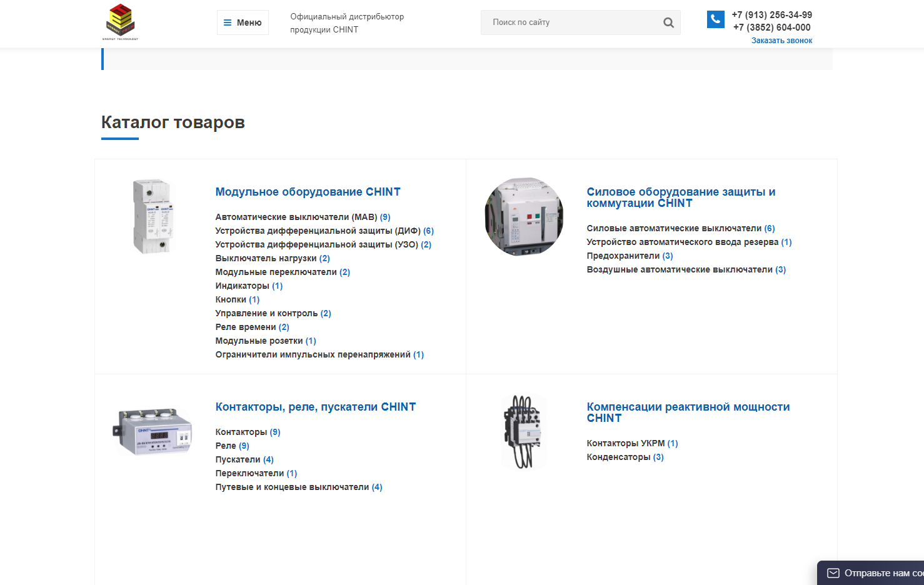
Task: Open Контакторы (9) subcategory
Action: [248, 432]
